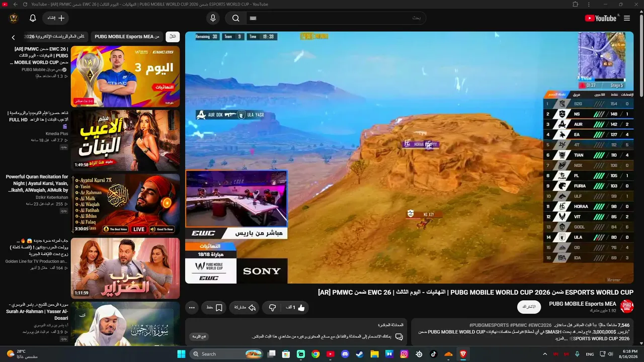Expand the description with '...المزيد'
644x362 pixels.
[x=561, y=338]
